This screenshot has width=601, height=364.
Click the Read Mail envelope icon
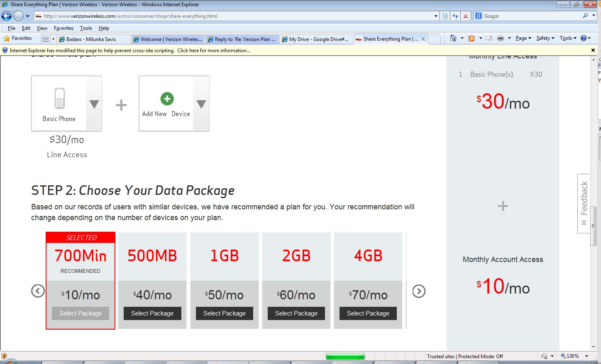(x=489, y=38)
